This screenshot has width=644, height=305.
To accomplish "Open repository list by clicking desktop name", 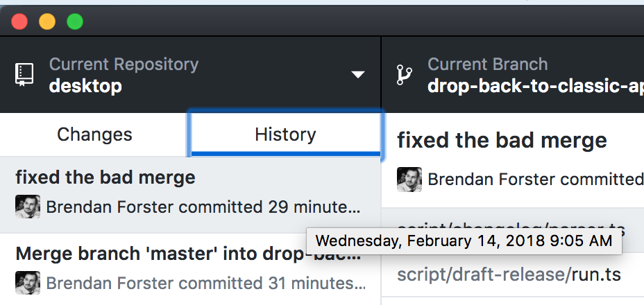I will (x=85, y=86).
